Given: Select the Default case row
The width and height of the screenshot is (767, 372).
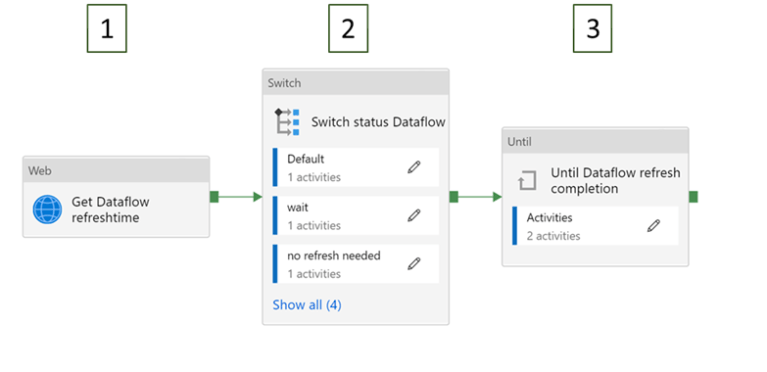Looking at the screenshot, I should point(356,167).
